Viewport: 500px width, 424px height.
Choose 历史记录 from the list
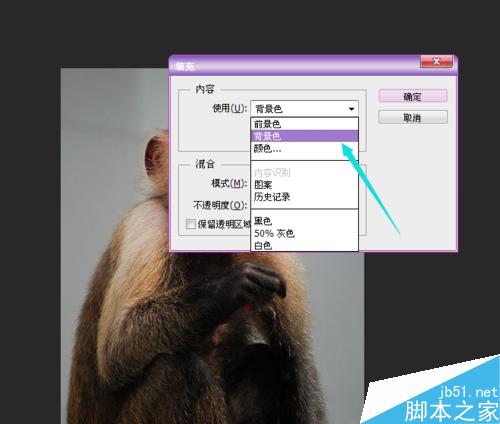click(304, 197)
